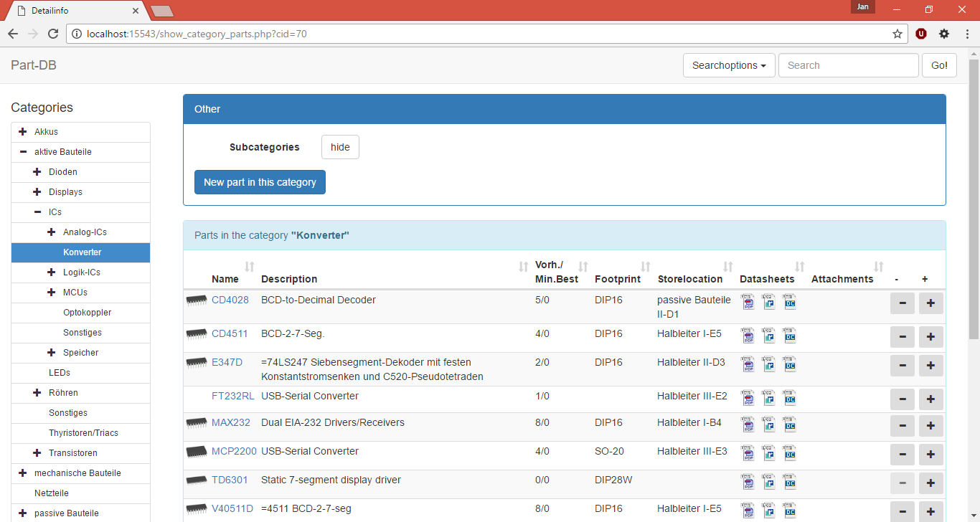Increase FT232RL stock with plus button

point(930,399)
